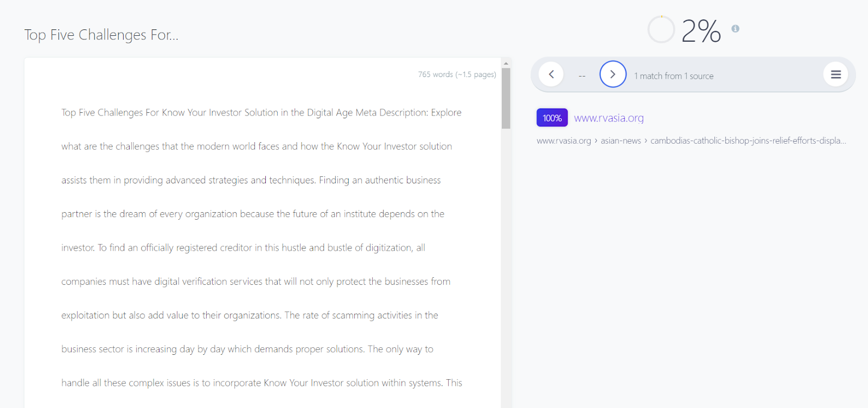This screenshot has height=408, width=868.
Task: Select the asian-news breadcrumb segment
Action: (621, 141)
